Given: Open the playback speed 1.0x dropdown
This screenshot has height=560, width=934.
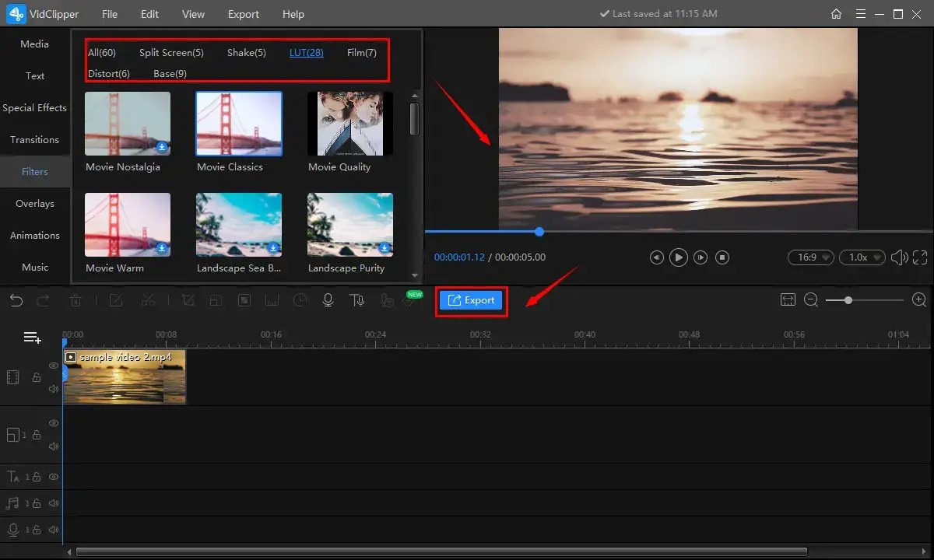Looking at the screenshot, I should tap(862, 257).
